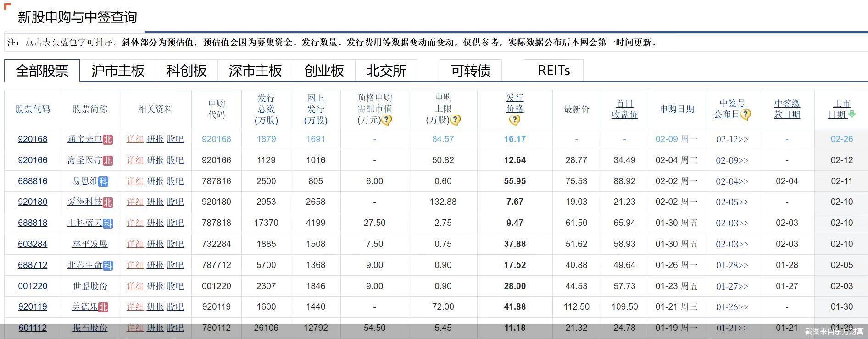Screen dimensions: 868x339
Task: Open 世盟股份 stock name link
Action: [90, 286]
